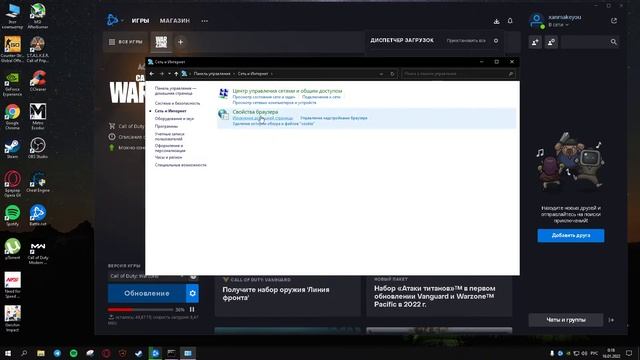Expand 'В сети' status dropdown

[x=558, y=25]
